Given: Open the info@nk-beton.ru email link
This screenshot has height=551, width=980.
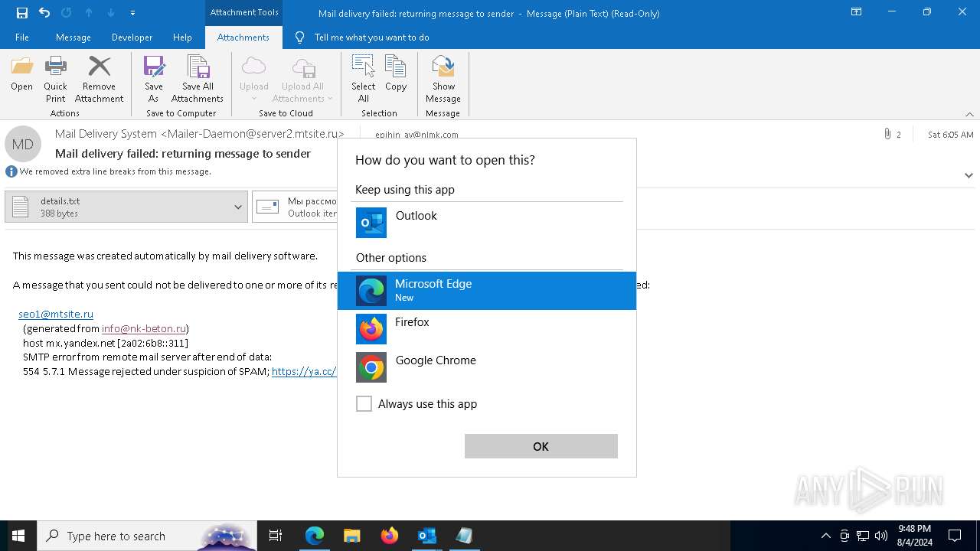Looking at the screenshot, I should (144, 328).
